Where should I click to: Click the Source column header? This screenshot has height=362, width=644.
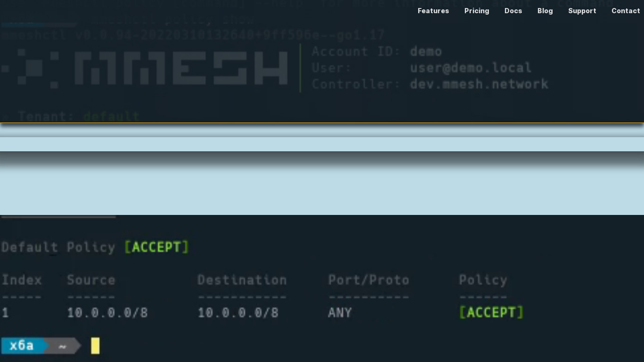pyautogui.click(x=91, y=280)
